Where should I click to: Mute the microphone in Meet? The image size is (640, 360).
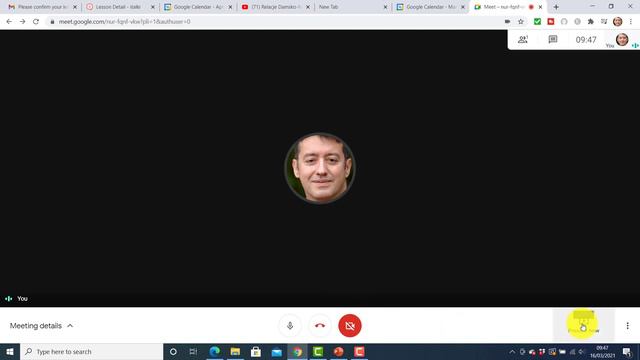[x=290, y=326]
